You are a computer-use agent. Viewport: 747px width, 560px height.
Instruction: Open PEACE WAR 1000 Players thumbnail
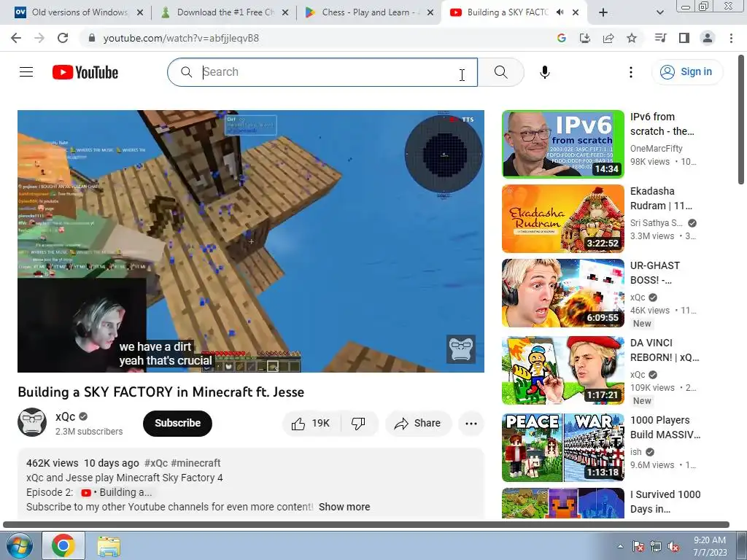[x=562, y=448]
